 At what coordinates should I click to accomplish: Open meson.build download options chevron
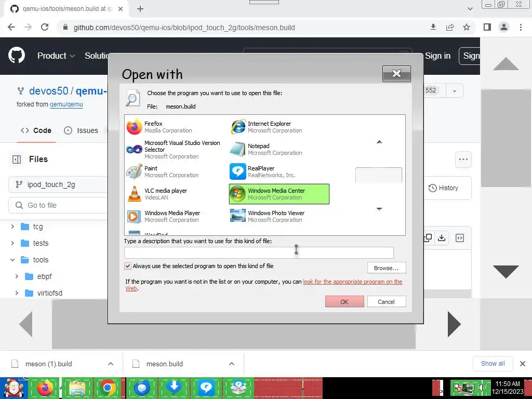pyautogui.click(x=232, y=364)
